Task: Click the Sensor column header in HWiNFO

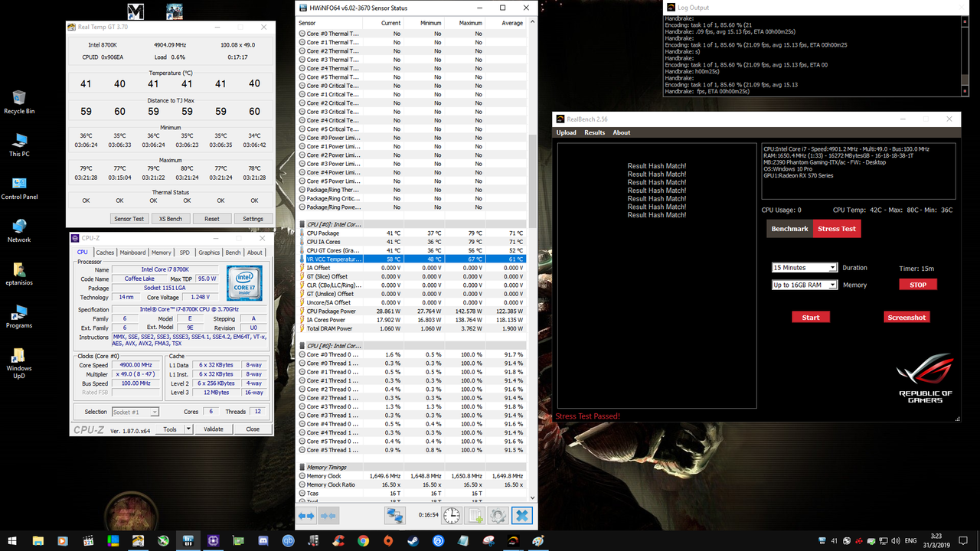Action: [328, 23]
